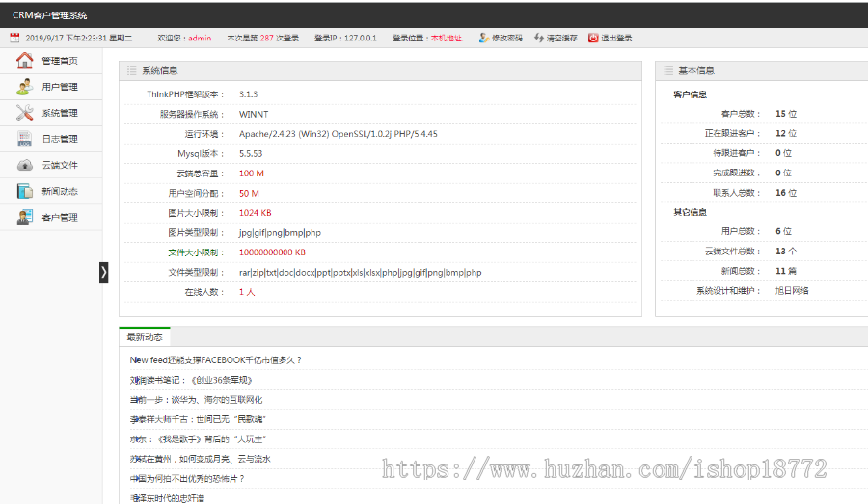Open news item mentioning "民歌魂"
Screen dimensions: 868x504
[198, 419]
